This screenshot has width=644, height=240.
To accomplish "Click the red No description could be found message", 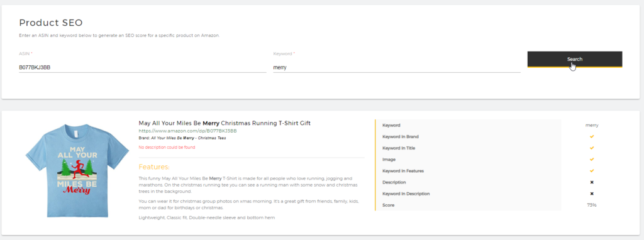I will (167, 147).
